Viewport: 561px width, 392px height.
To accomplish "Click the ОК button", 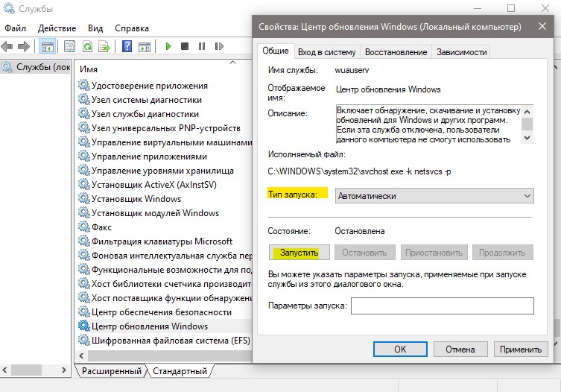I will coord(400,349).
